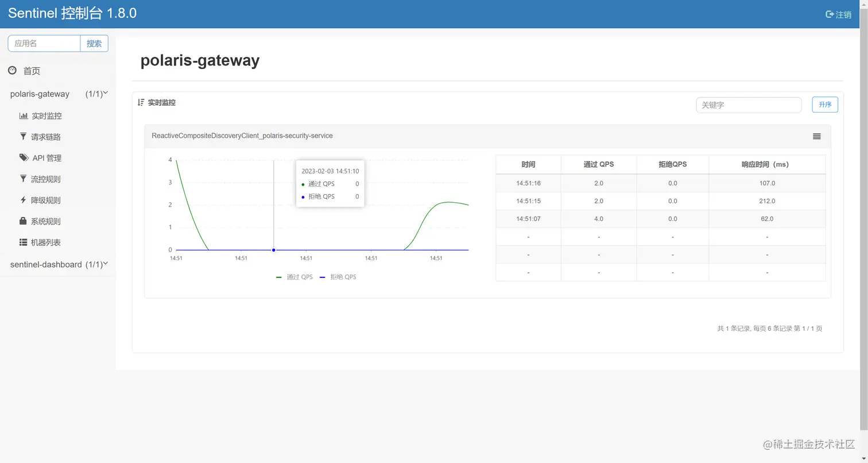Click the polaris-gateway page heading
868x463 pixels.
coord(200,60)
